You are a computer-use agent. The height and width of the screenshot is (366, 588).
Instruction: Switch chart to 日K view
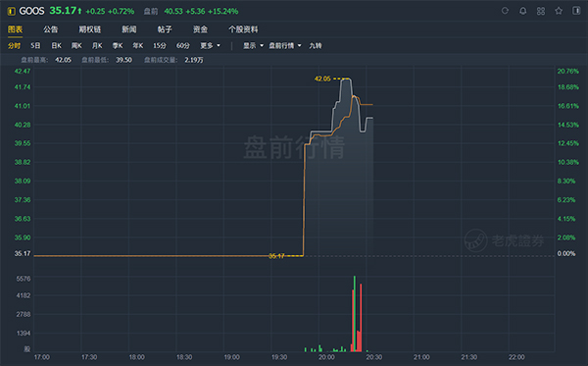tap(56, 46)
